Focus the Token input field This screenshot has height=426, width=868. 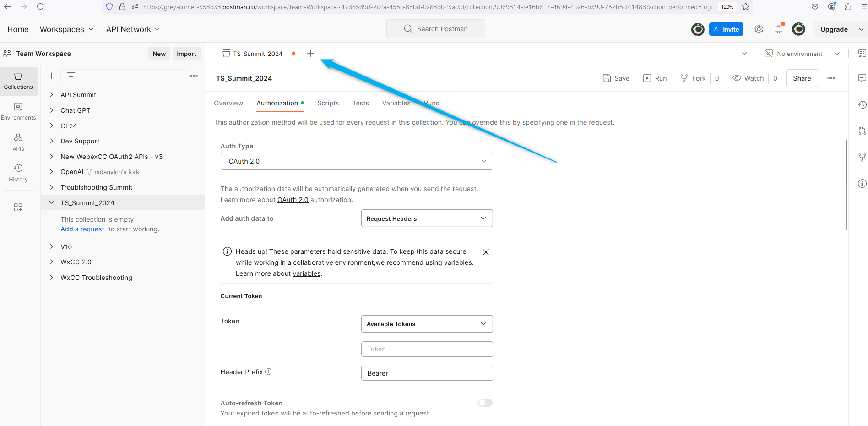click(x=427, y=349)
